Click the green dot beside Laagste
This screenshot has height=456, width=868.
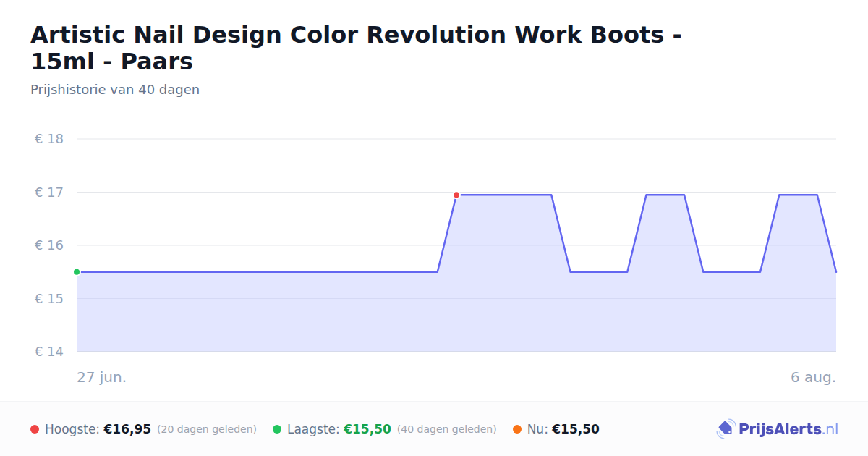click(277, 429)
